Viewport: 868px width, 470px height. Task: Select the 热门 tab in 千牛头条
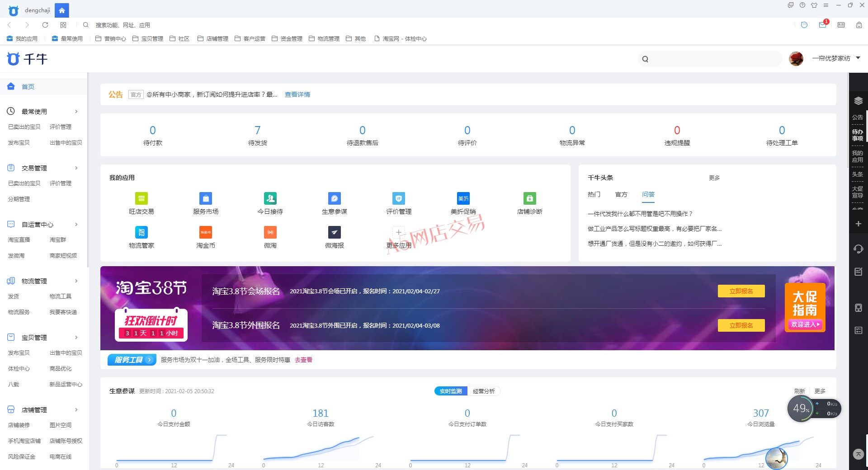[x=594, y=194]
